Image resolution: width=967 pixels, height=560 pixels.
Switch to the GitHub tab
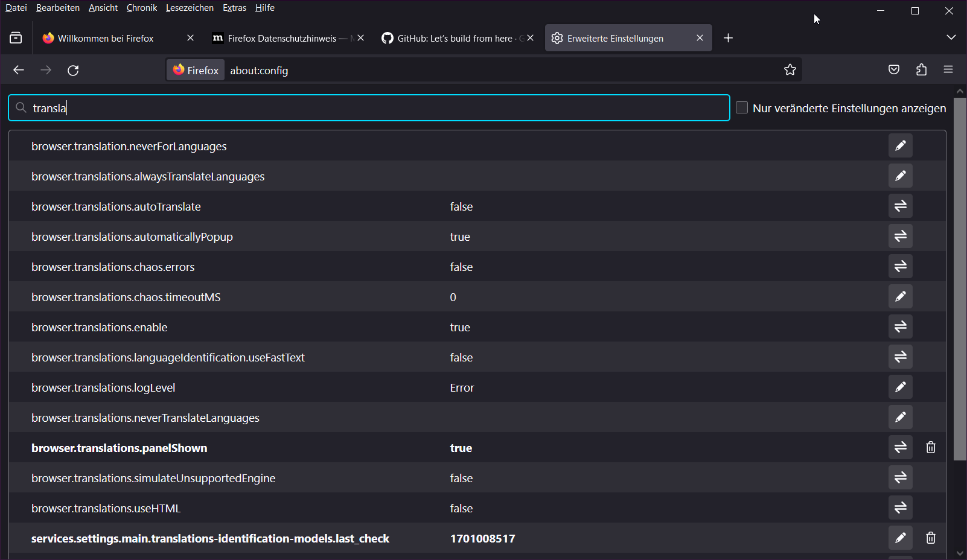click(454, 38)
